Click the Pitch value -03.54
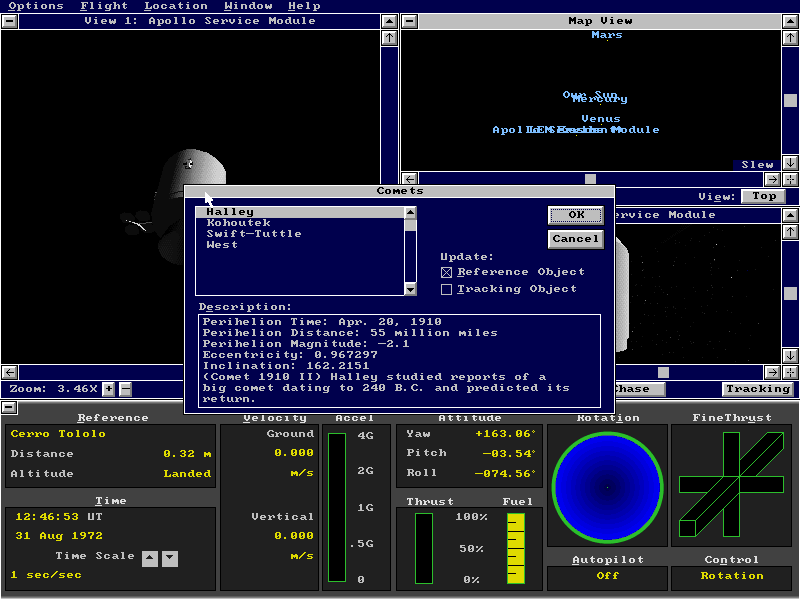 [509, 453]
